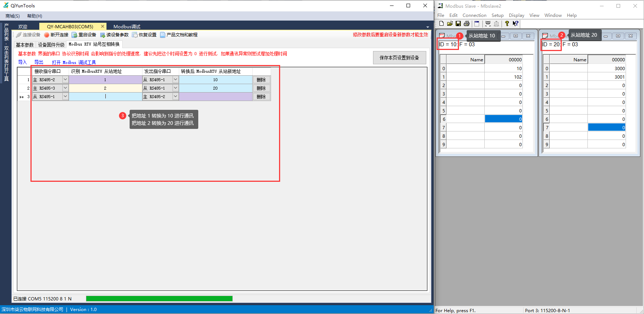Open About help question mark icon
This screenshot has height=314, width=644.
pos(507,24)
